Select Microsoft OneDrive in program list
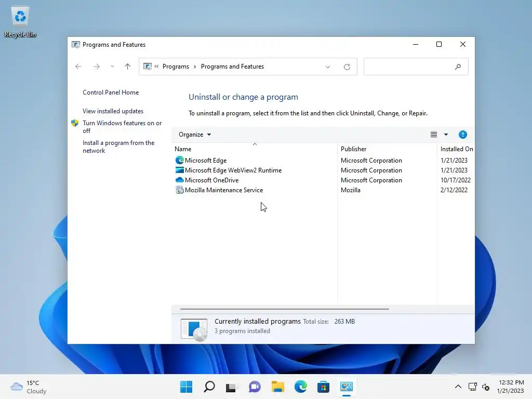This screenshot has width=532, height=399. tap(212, 180)
